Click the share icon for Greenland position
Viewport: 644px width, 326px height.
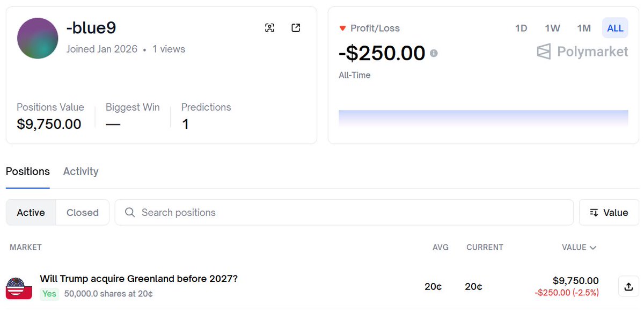(628, 287)
